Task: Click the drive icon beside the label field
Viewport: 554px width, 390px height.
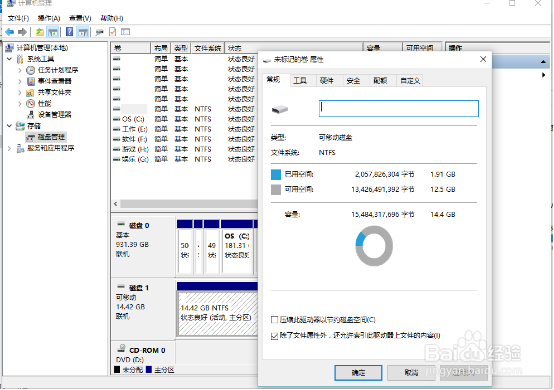Action: [280, 109]
